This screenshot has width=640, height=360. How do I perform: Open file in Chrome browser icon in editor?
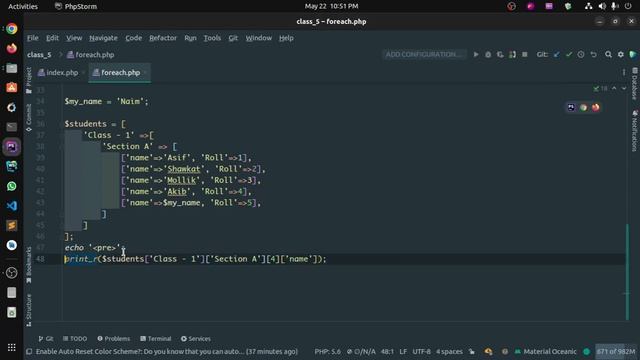click(x=583, y=107)
